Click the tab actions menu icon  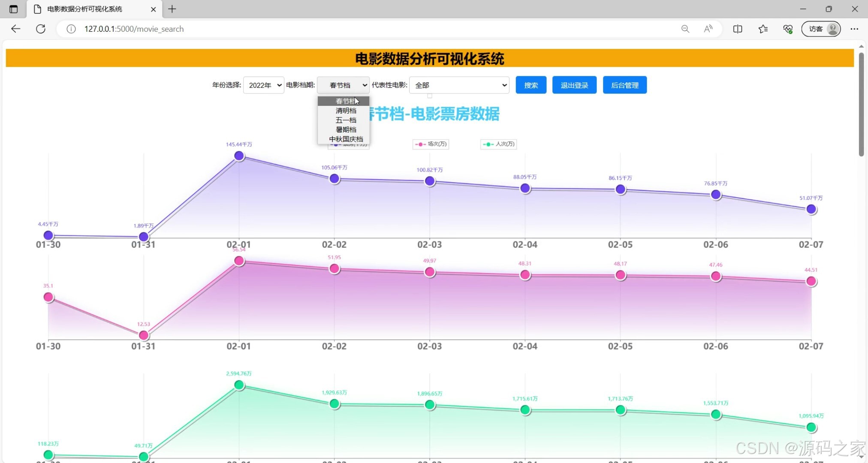(13, 9)
